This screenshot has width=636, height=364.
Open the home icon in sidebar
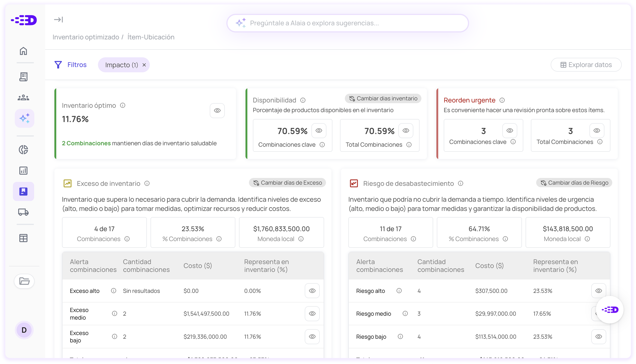click(x=23, y=51)
